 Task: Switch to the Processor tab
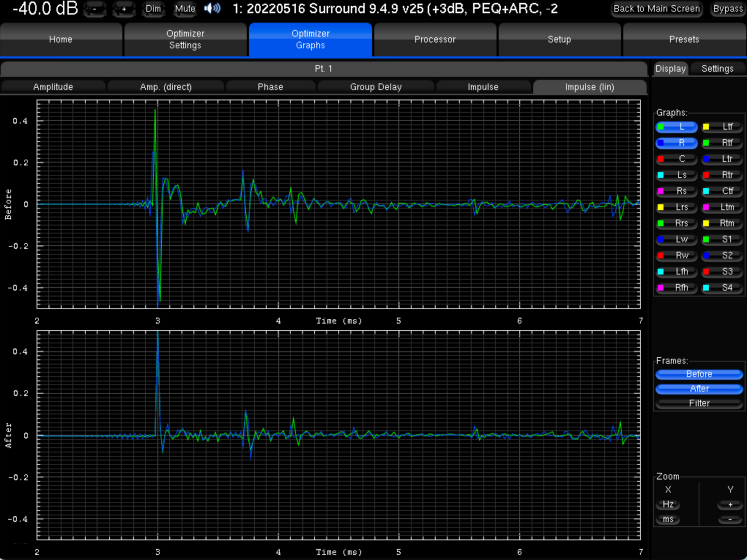coord(435,39)
